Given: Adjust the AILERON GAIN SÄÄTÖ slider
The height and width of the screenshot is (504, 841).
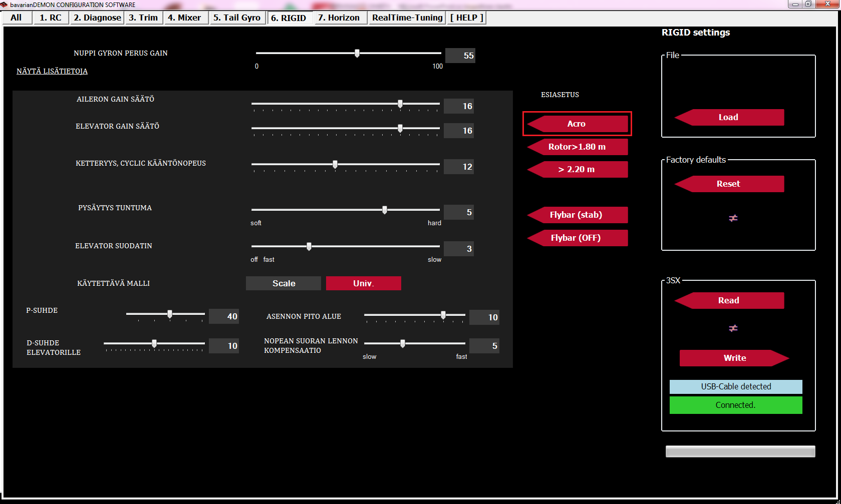Looking at the screenshot, I should (x=346, y=104).
